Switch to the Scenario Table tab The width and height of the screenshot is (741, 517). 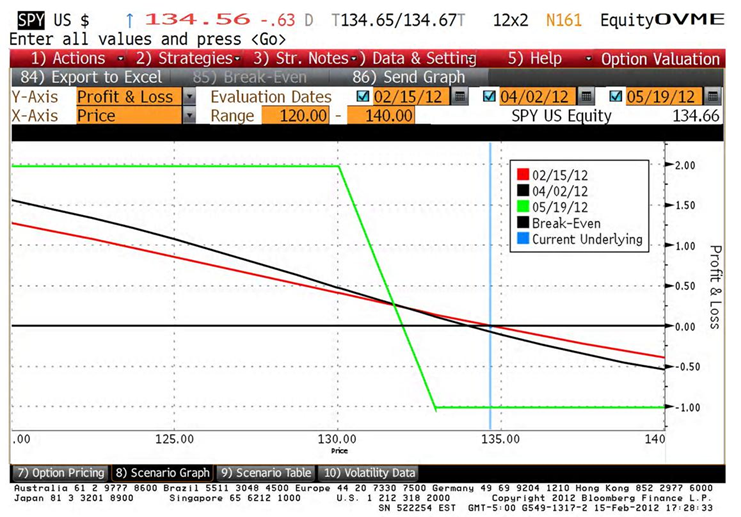(x=266, y=473)
